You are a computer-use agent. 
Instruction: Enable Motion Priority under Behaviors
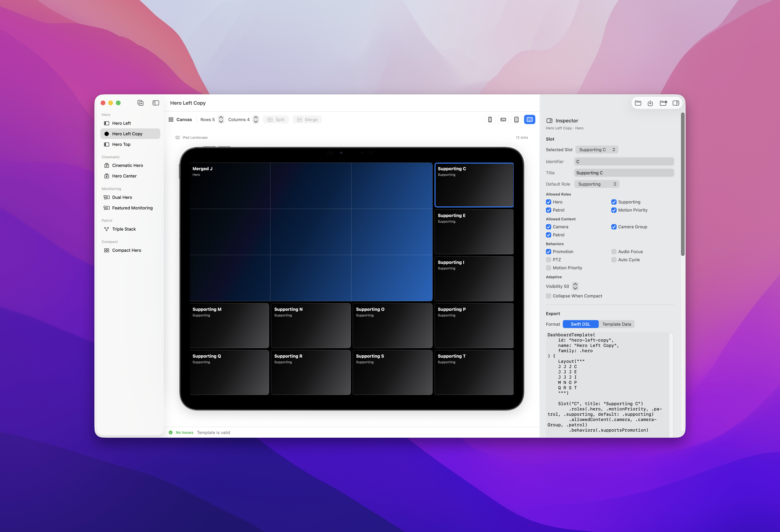[x=548, y=268]
